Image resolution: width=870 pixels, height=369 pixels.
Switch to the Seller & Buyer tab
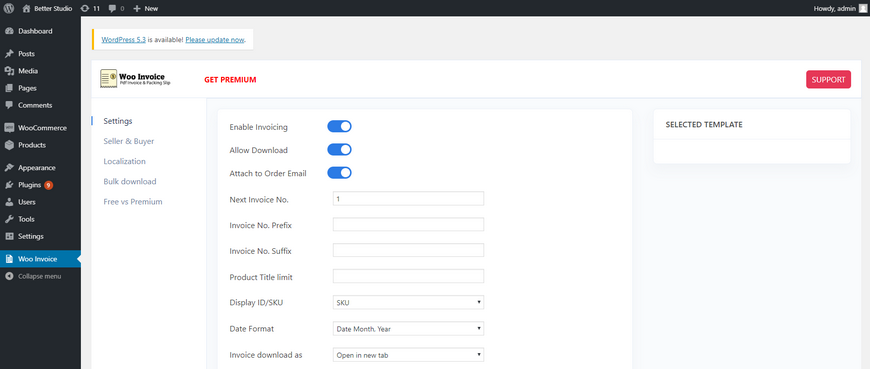pyautogui.click(x=129, y=141)
